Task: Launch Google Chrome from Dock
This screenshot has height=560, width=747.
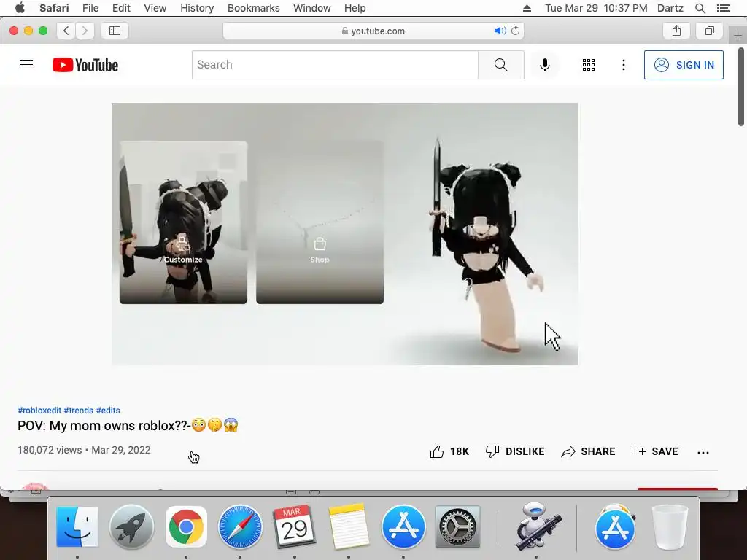Action: 186,526
